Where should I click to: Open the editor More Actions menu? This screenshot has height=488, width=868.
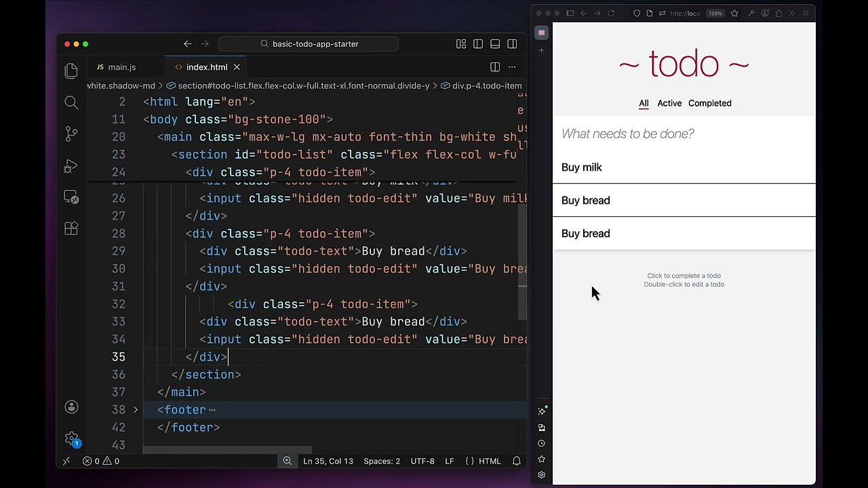tap(512, 67)
